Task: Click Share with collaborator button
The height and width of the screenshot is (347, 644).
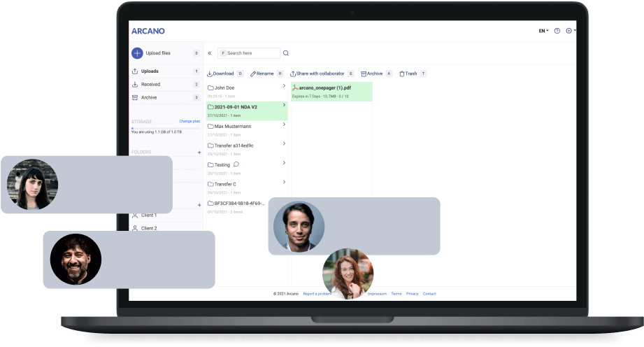Action: click(x=317, y=73)
